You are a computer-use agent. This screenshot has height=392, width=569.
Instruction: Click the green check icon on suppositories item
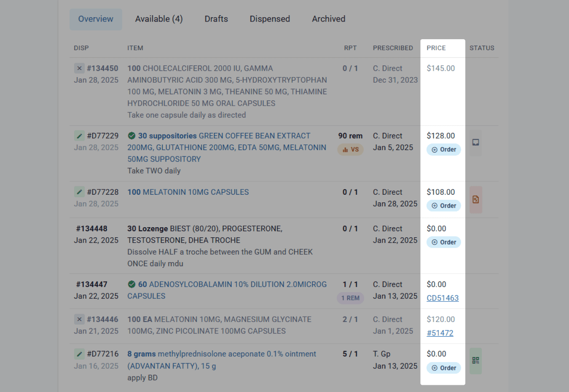pyautogui.click(x=132, y=136)
